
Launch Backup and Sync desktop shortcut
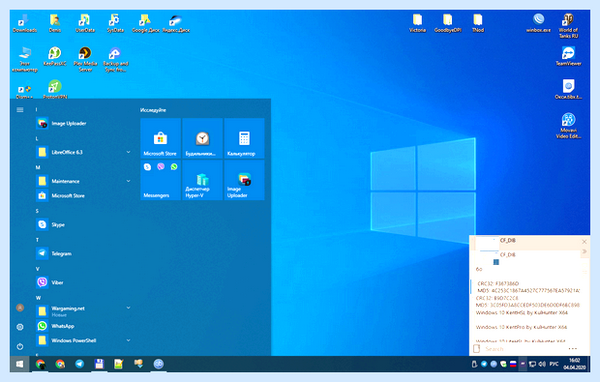[x=115, y=59]
